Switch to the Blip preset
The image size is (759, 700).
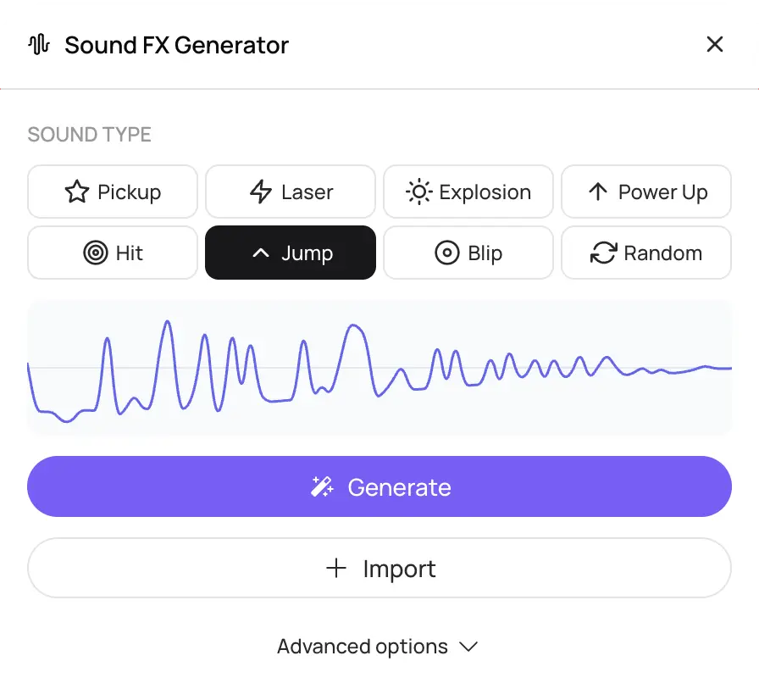tap(468, 253)
